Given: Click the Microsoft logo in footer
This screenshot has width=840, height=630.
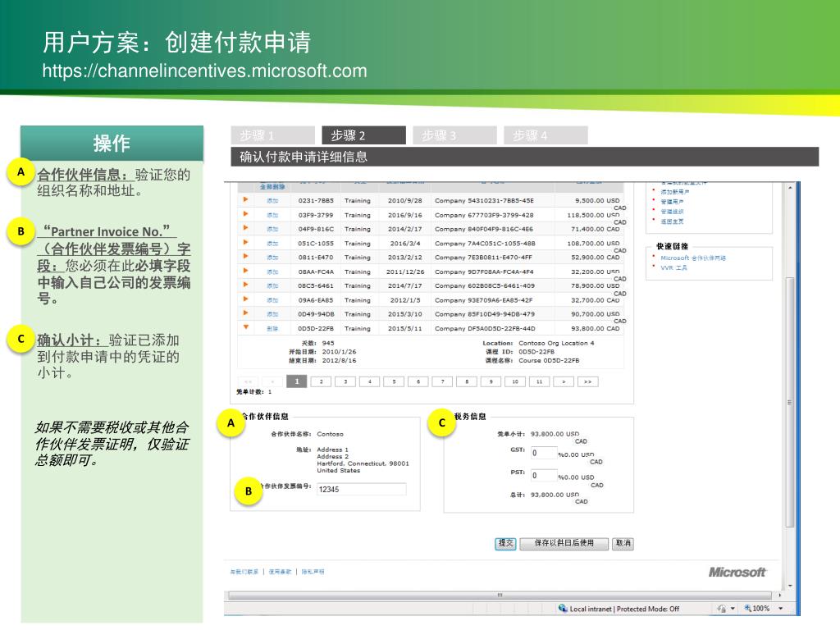Looking at the screenshot, I should (x=737, y=572).
